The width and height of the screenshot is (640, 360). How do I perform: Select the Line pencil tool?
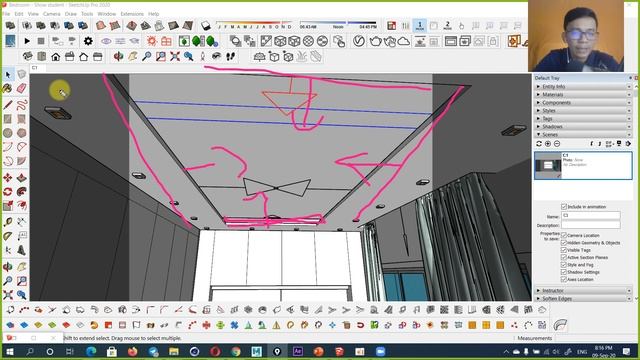[8, 104]
